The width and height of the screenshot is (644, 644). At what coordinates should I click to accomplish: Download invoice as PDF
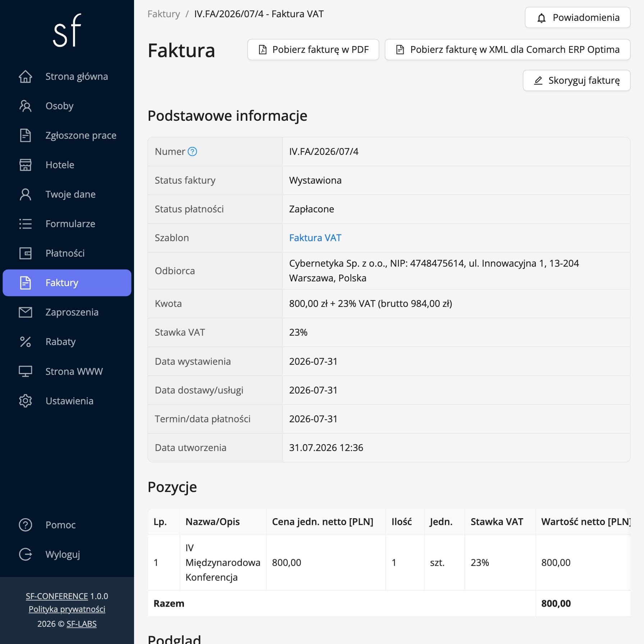[x=313, y=50]
